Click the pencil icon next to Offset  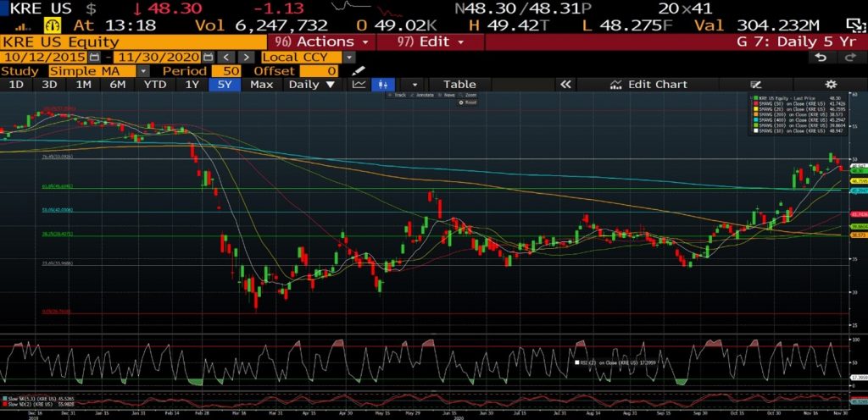(359, 71)
